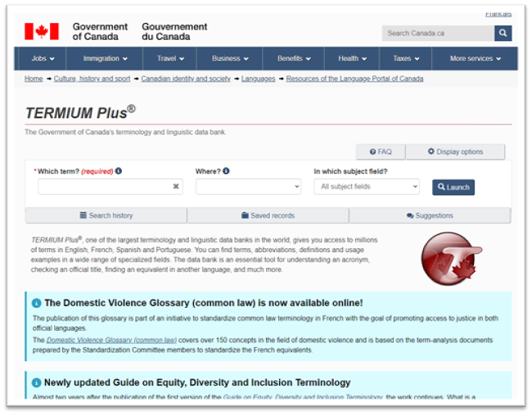Switch to Français language link
The width and height of the screenshot is (532, 415).
click(x=498, y=14)
